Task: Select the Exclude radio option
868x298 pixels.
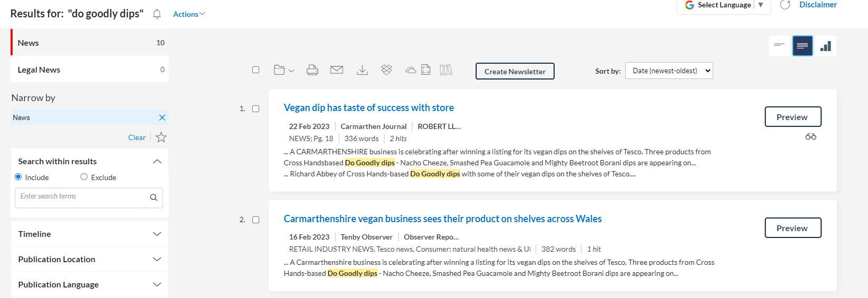Action: click(84, 177)
